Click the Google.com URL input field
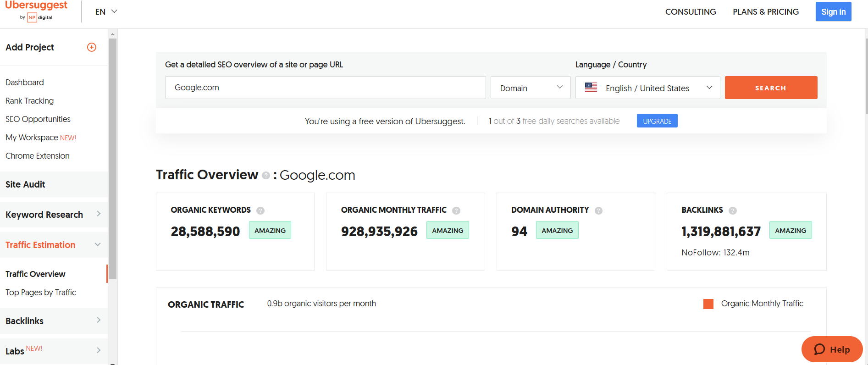Screen dimensions: 868x365 click(326, 88)
